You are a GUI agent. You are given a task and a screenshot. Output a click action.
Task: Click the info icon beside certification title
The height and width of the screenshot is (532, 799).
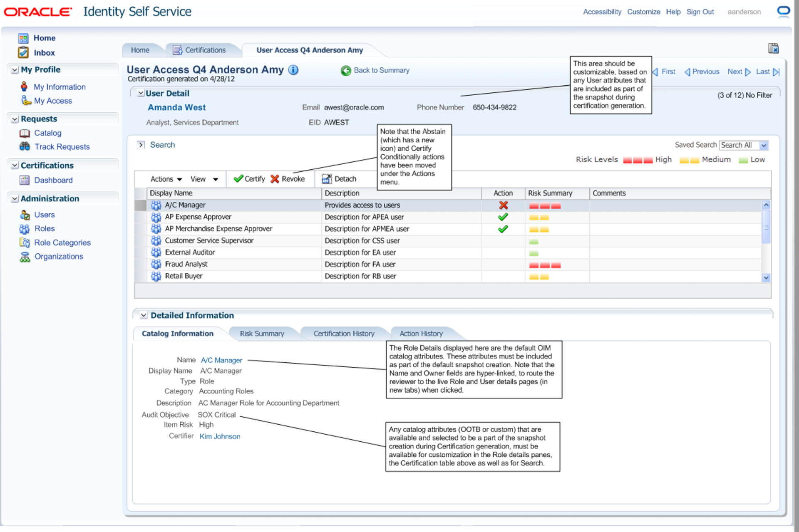click(293, 70)
